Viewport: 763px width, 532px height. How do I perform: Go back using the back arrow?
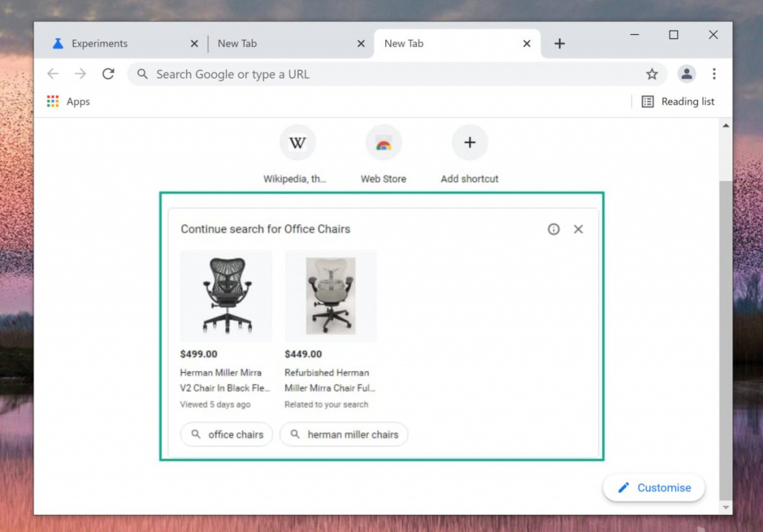point(53,74)
